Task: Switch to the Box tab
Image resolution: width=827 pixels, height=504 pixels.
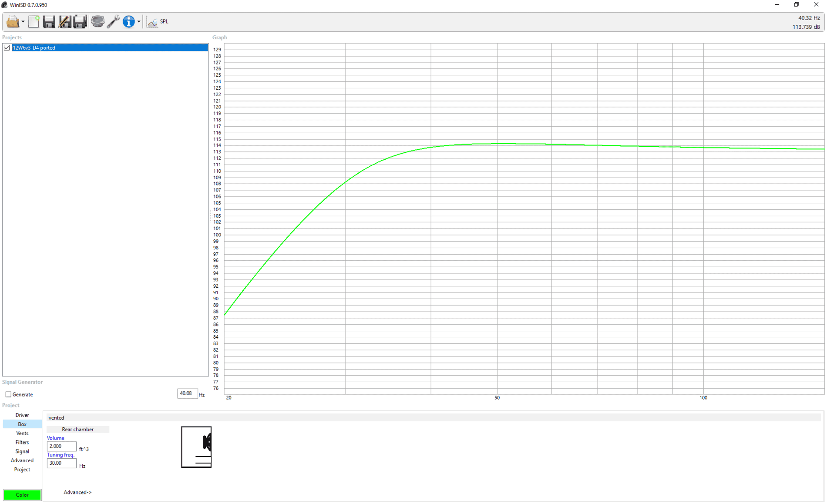Action: pos(22,424)
